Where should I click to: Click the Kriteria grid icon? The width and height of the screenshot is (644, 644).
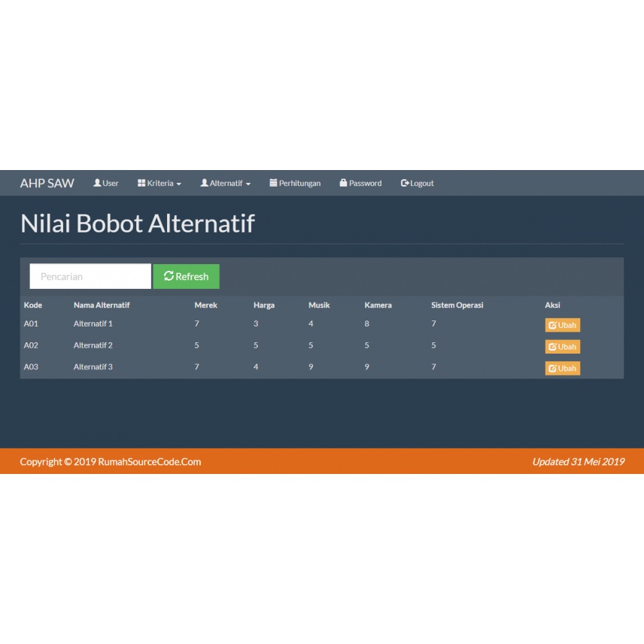click(141, 183)
